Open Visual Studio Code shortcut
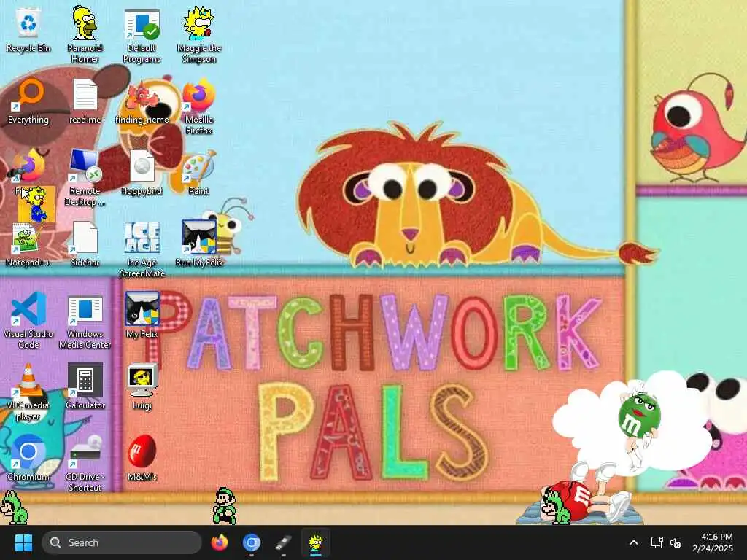 click(28, 321)
